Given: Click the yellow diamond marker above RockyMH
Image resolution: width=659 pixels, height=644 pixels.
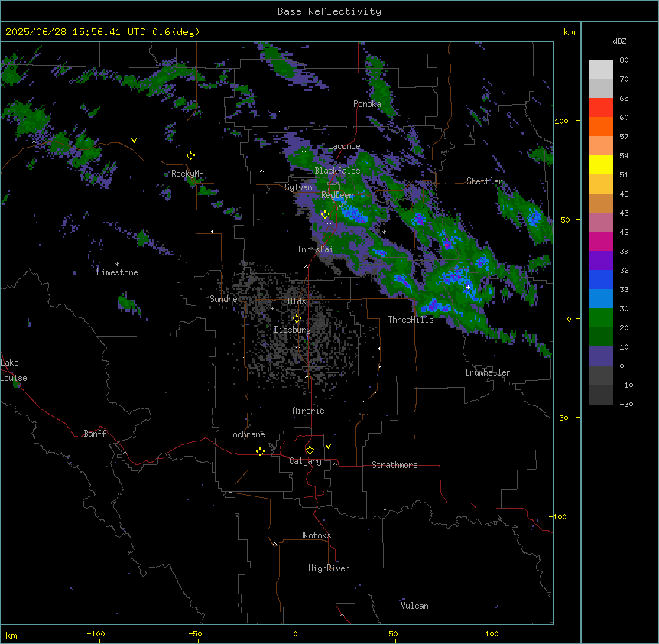Looking at the screenshot, I should [x=191, y=156].
